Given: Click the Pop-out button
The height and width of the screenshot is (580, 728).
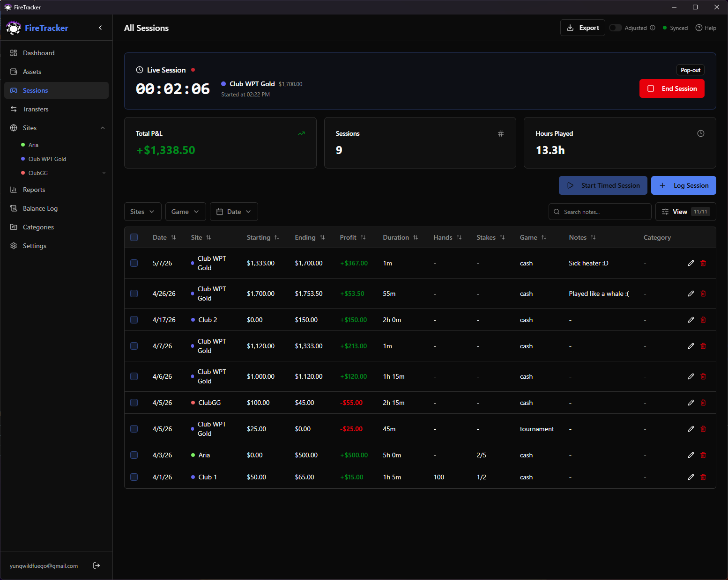Looking at the screenshot, I should (691, 70).
